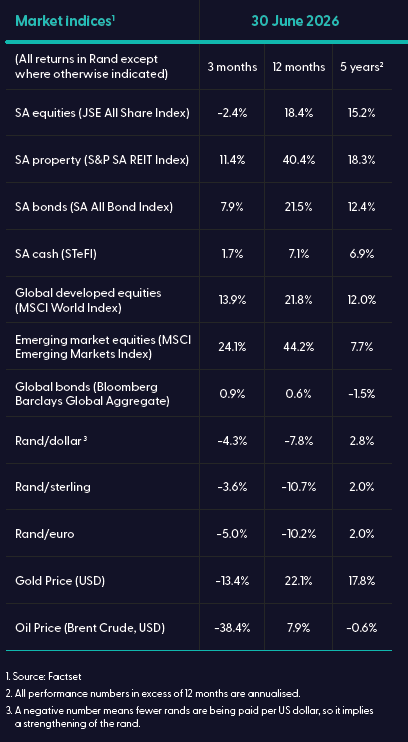
Task: Click the Rand/euro row label
Action: click(45, 535)
